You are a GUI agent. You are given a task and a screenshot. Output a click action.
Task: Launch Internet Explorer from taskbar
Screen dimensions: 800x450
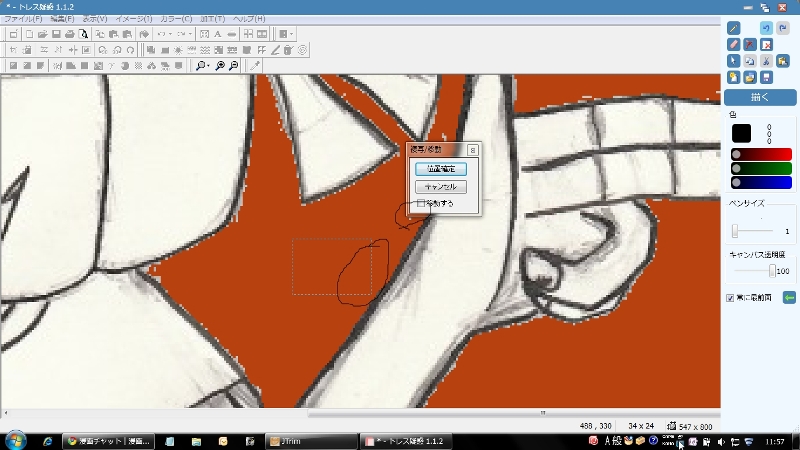coord(47,441)
